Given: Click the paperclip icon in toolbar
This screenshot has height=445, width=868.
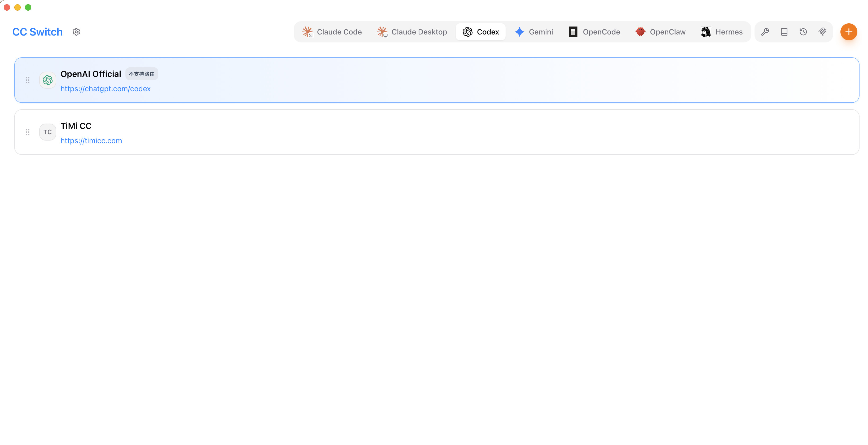Looking at the screenshot, I should pos(822,32).
